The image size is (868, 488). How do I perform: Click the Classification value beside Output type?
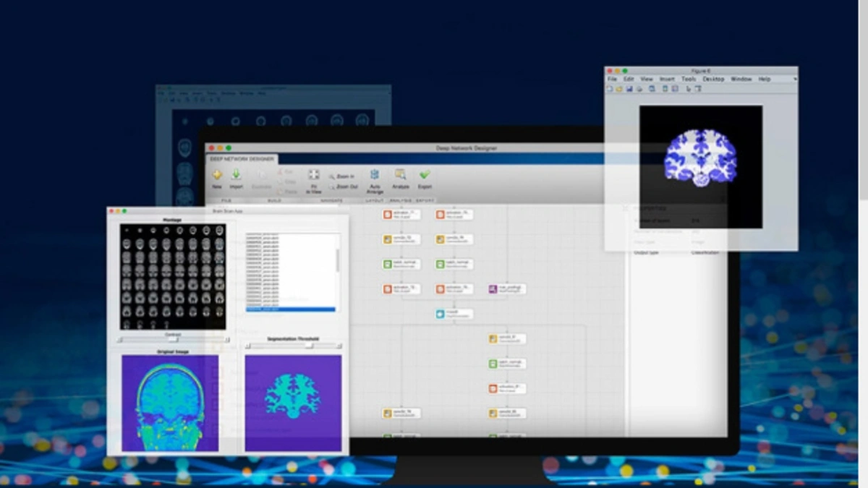click(x=705, y=252)
